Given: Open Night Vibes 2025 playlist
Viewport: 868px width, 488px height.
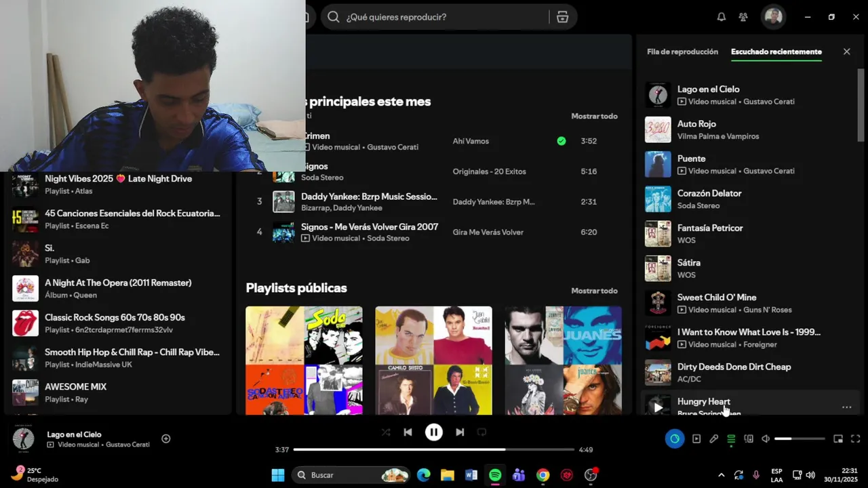Looking at the screenshot, I should pos(118,184).
